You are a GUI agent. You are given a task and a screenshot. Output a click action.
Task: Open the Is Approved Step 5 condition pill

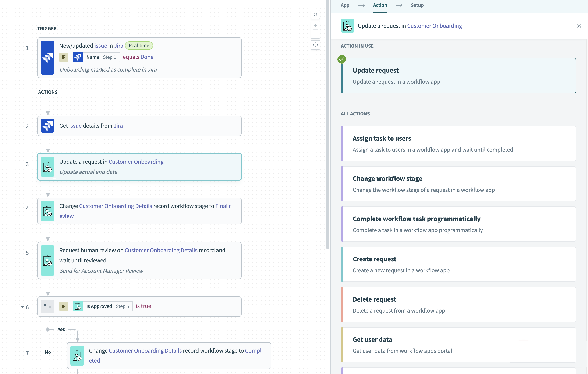point(102,306)
